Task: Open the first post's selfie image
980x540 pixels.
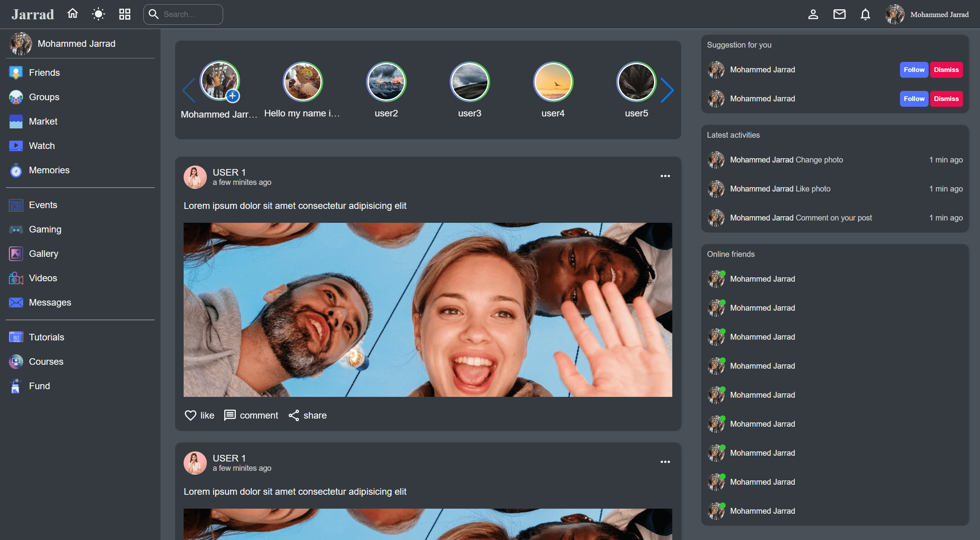Action: pyautogui.click(x=428, y=310)
